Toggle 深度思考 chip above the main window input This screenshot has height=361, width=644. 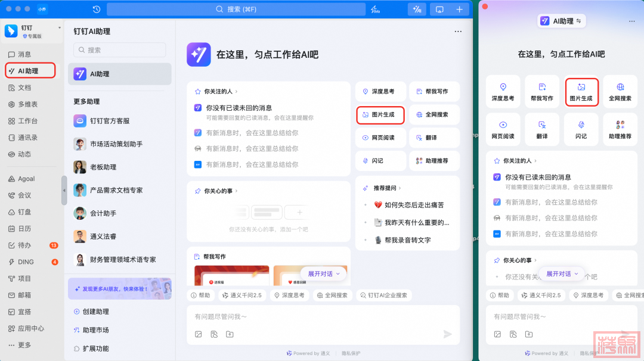pos(290,295)
